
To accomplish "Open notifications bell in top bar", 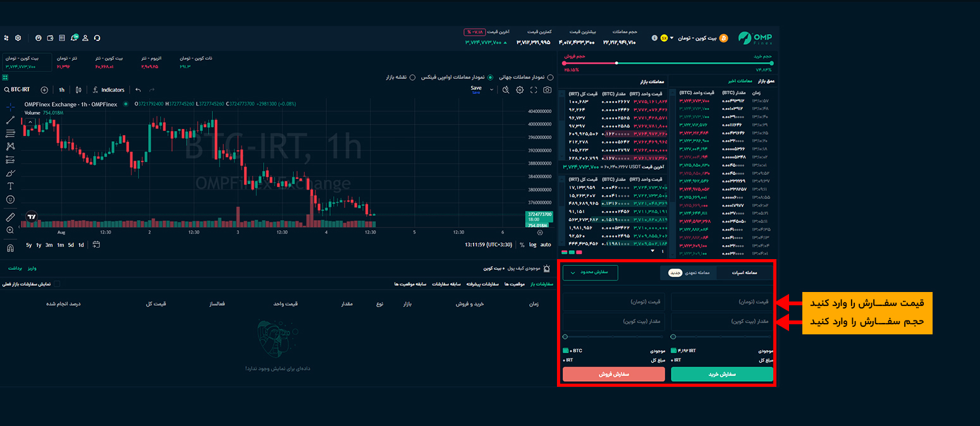I will tap(75, 38).
